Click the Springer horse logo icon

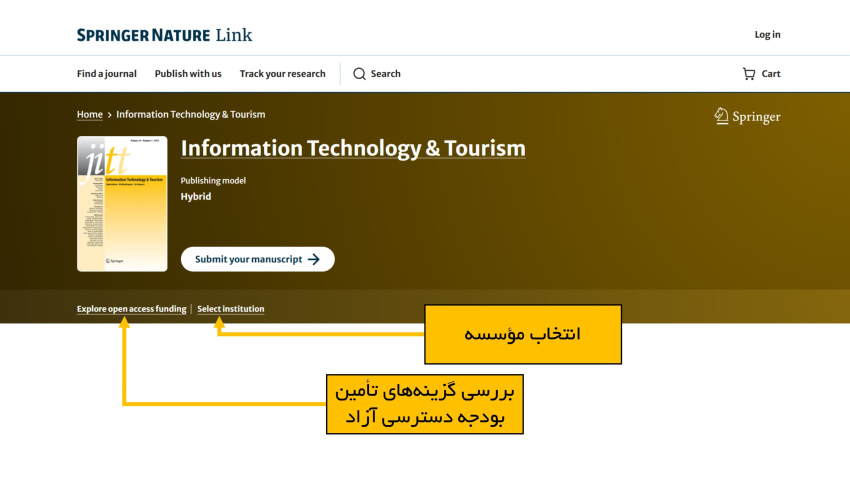point(721,116)
